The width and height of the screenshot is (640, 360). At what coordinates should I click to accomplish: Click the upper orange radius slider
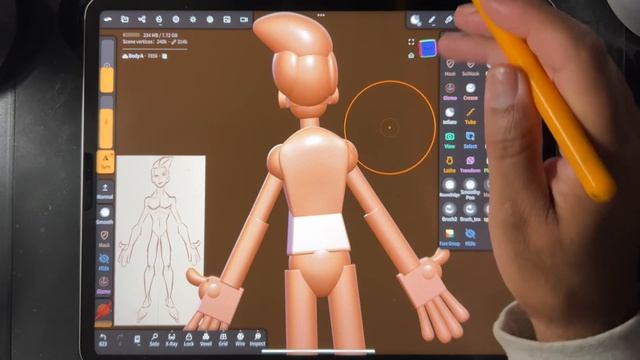tap(107, 80)
